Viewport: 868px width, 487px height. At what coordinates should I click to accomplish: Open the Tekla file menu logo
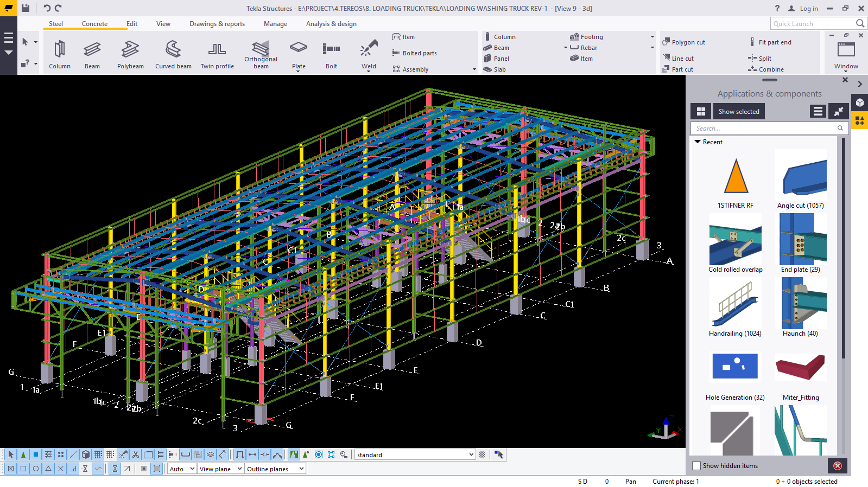coord(9,8)
